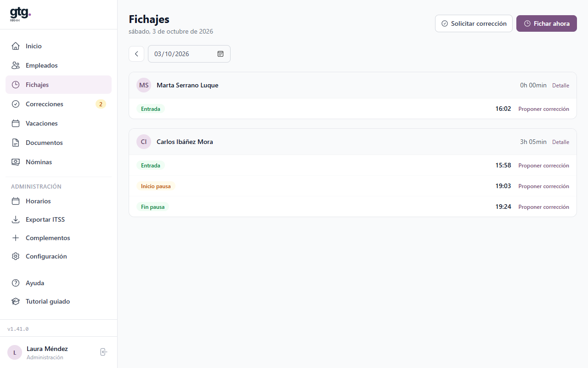Image resolution: width=588 pixels, height=368 pixels.
Task: Open the Horarios calendar icon
Action: coord(16,201)
